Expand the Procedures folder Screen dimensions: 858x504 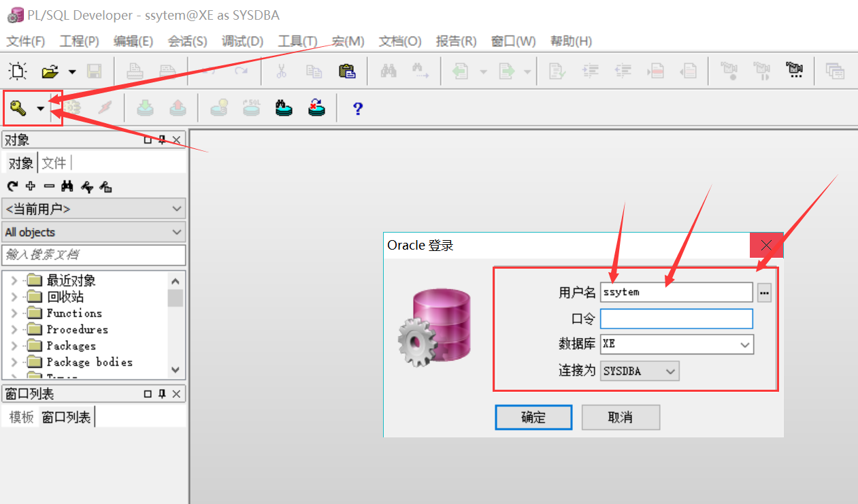[x=14, y=329]
